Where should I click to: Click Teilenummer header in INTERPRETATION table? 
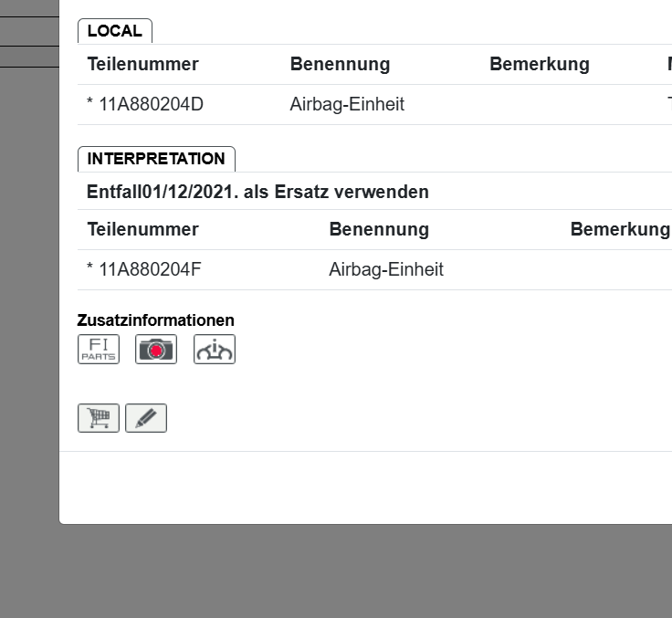(x=142, y=230)
